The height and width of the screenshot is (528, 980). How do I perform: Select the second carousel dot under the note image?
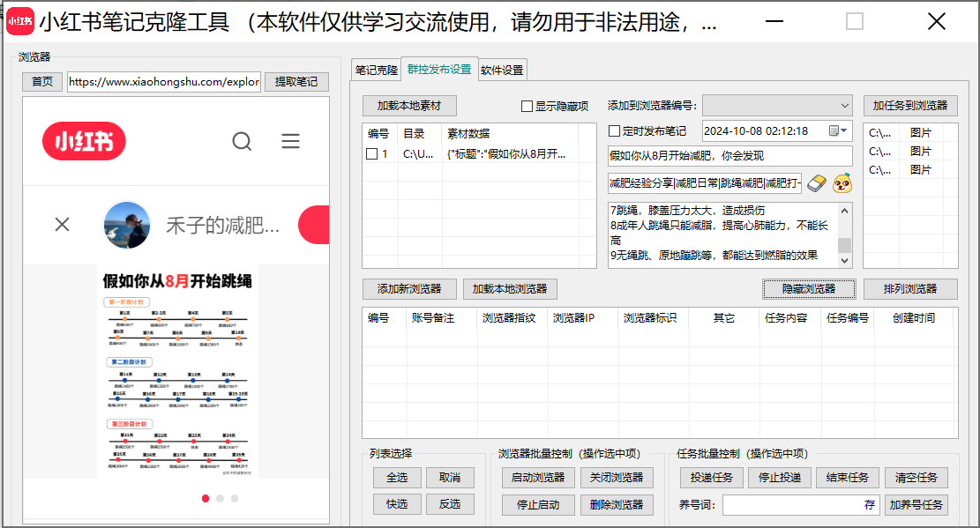point(219,498)
